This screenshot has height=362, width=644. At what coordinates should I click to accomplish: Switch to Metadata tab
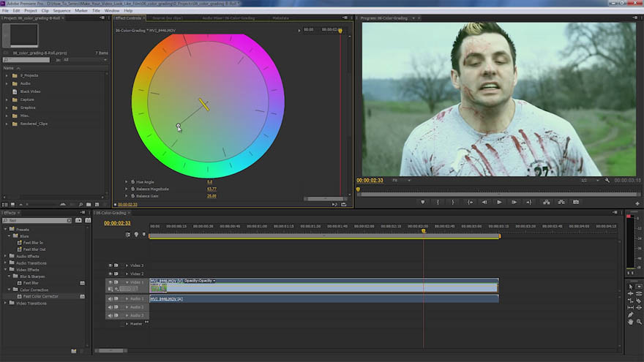[280, 18]
